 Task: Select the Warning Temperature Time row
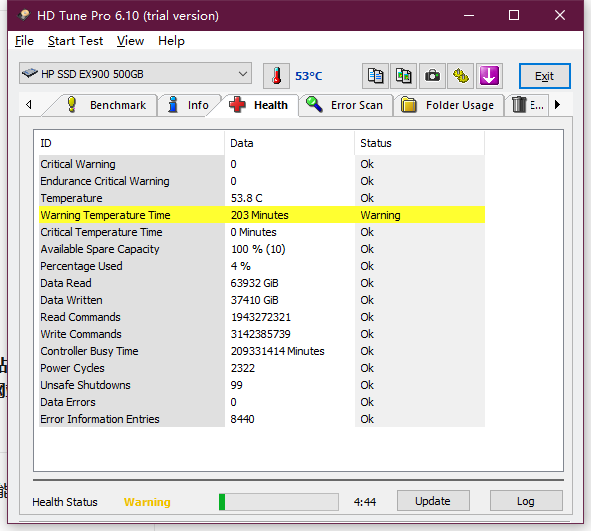coord(262,215)
